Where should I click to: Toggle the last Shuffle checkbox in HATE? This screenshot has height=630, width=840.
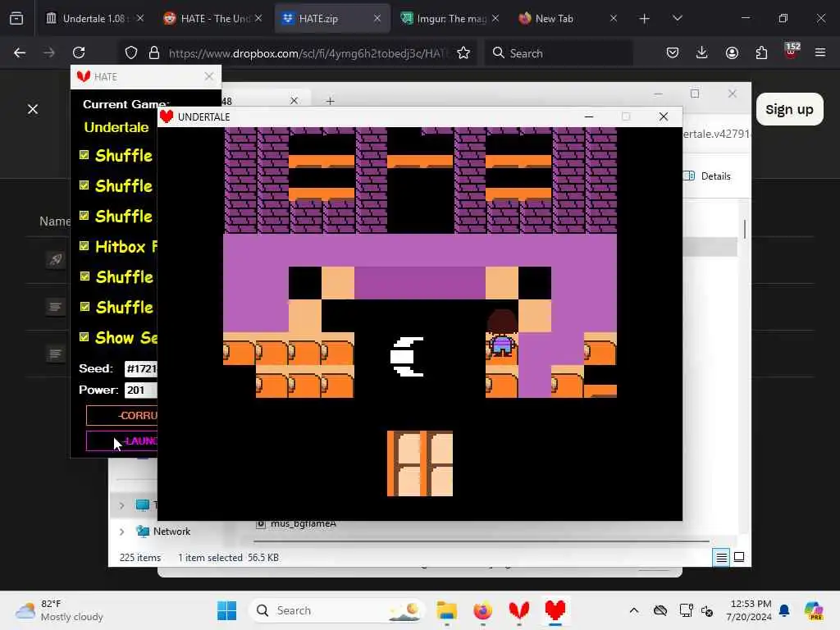(84, 307)
